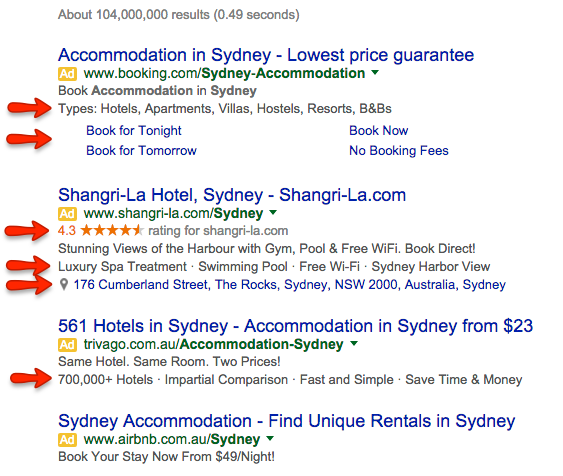Click the www.booking.com/Sydney-Accommodation green URL
The image size is (563, 476).
tap(224, 74)
